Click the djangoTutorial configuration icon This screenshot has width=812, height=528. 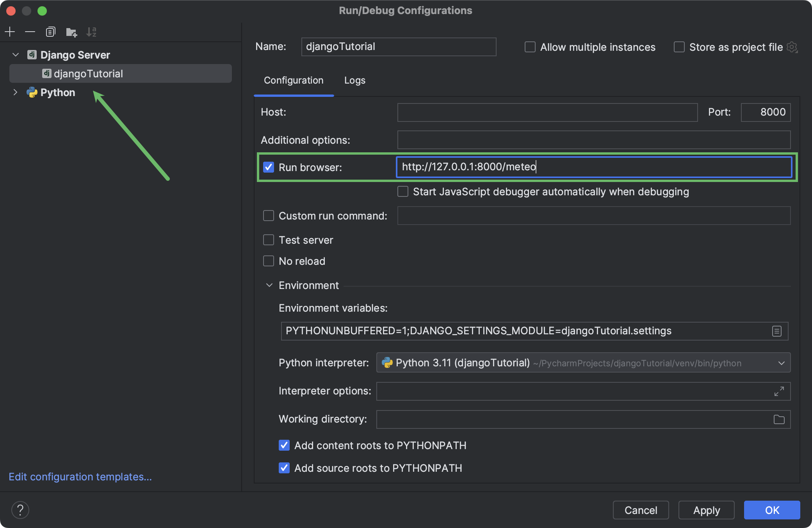coord(46,73)
